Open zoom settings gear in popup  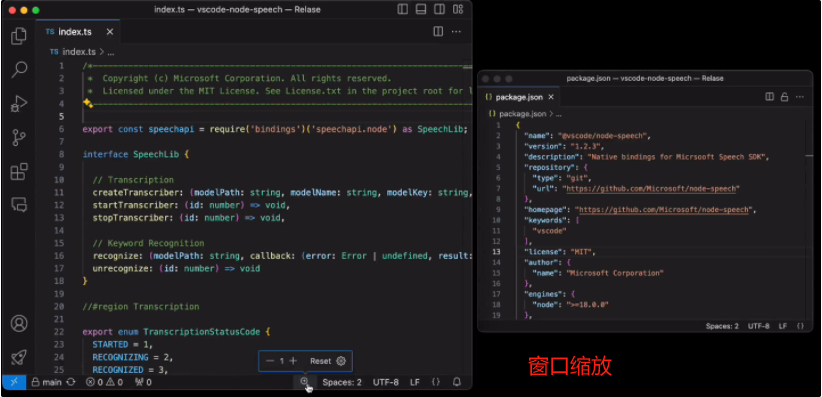pos(341,361)
